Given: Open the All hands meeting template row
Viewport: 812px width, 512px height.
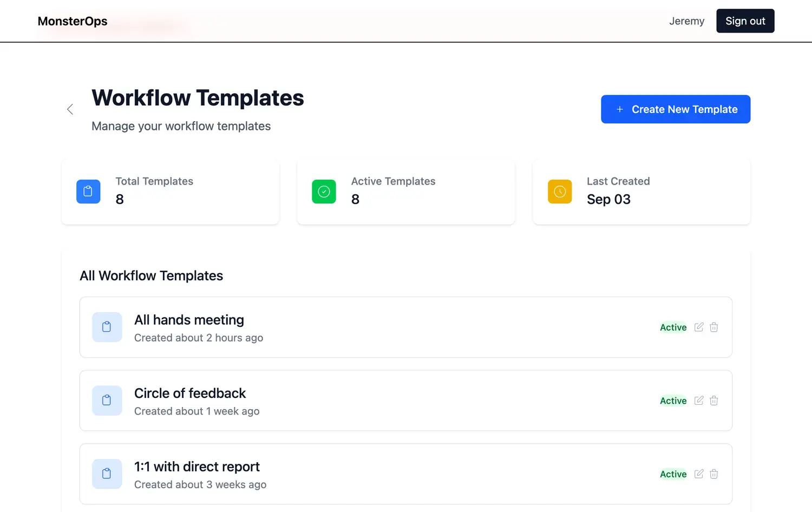Looking at the screenshot, I should point(379,327).
